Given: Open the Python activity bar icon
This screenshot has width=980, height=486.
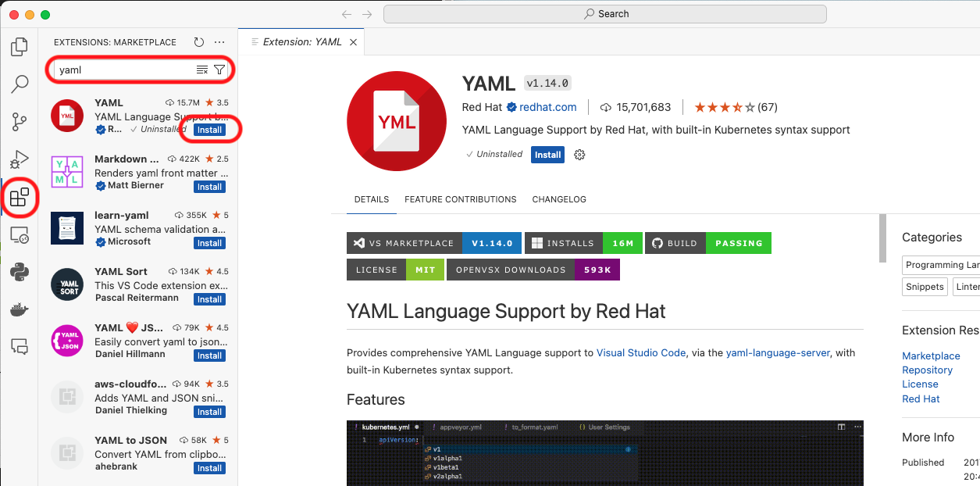Looking at the screenshot, I should coord(20,272).
